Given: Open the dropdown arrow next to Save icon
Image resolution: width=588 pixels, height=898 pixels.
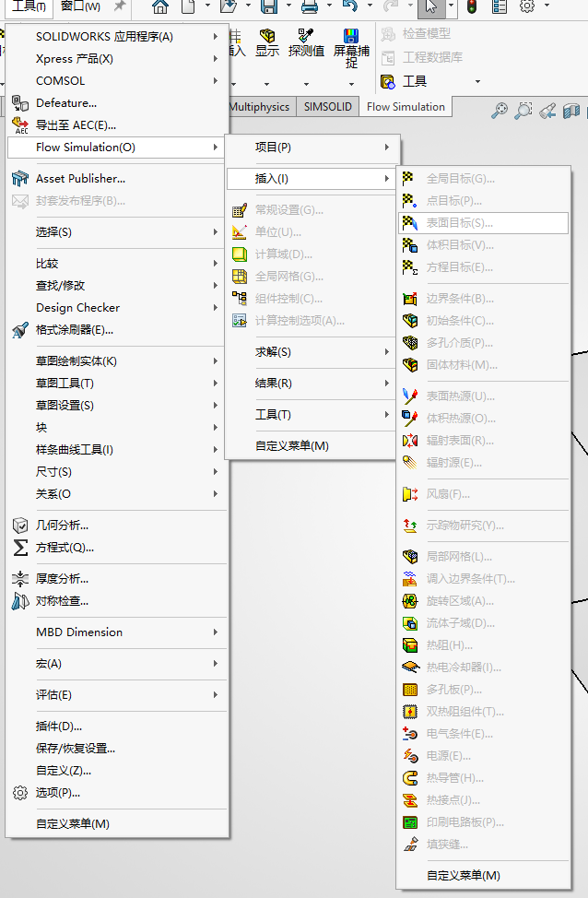Looking at the screenshot, I should [x=288, y=6].
